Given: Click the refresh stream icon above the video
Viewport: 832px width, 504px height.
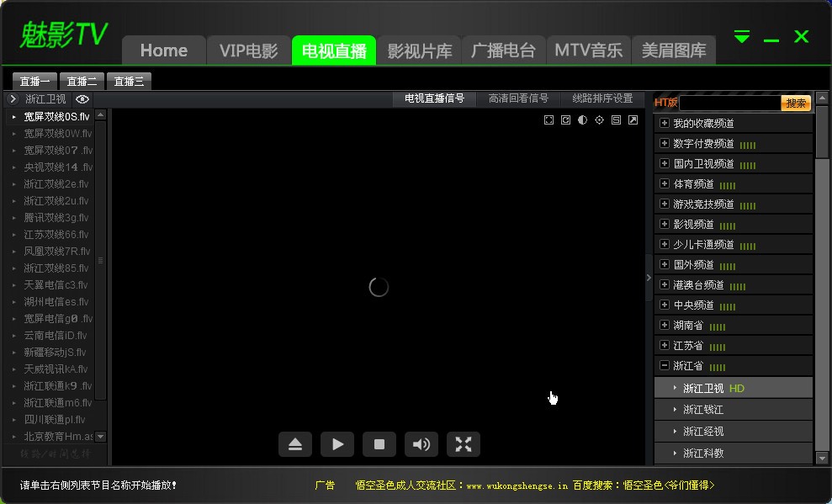Looking at the screenshot, I should pos(565,119).
